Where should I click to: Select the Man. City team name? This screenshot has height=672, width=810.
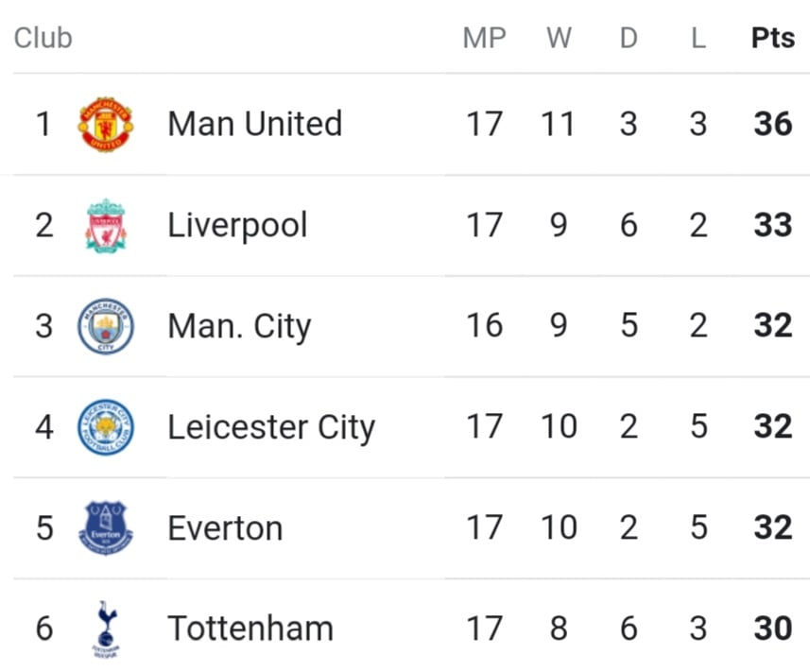coord(240,326)
